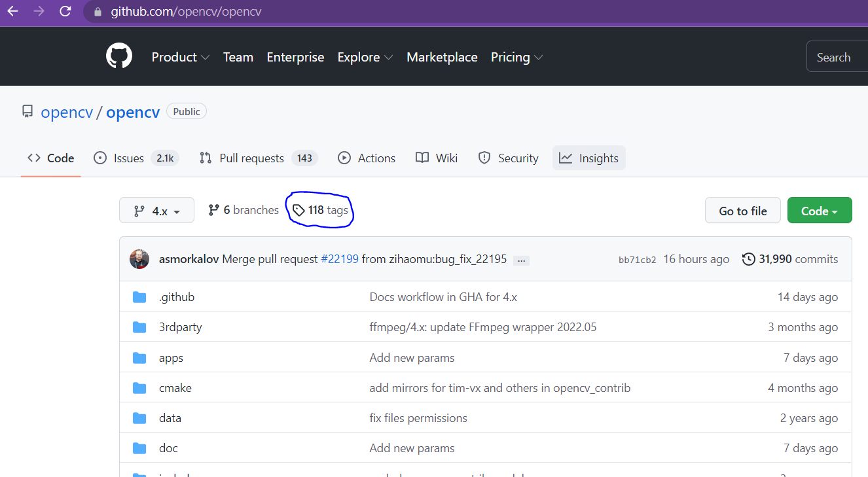868x477 pixels.
Task: Click the folder icon beside .github
Action: 139,297
